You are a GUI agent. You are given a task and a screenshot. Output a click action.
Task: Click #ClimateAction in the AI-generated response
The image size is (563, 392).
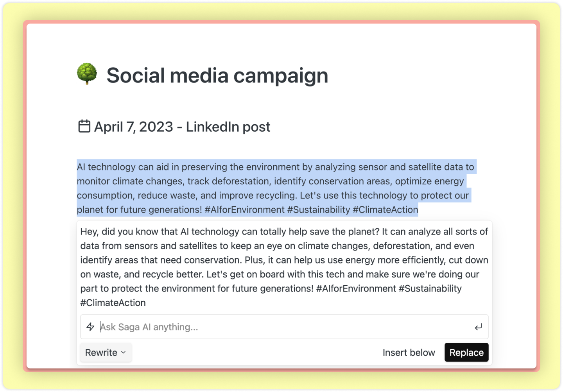[x=113, y=303]
